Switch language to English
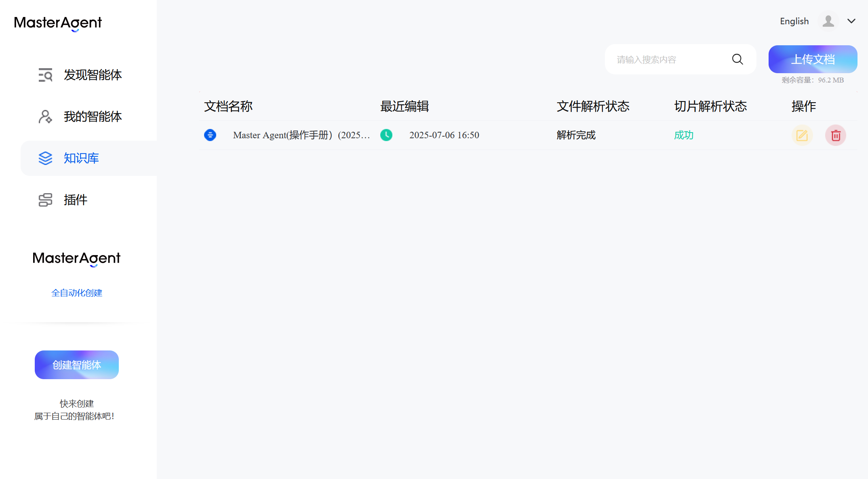Screen dimensions: 868x479 794,21
